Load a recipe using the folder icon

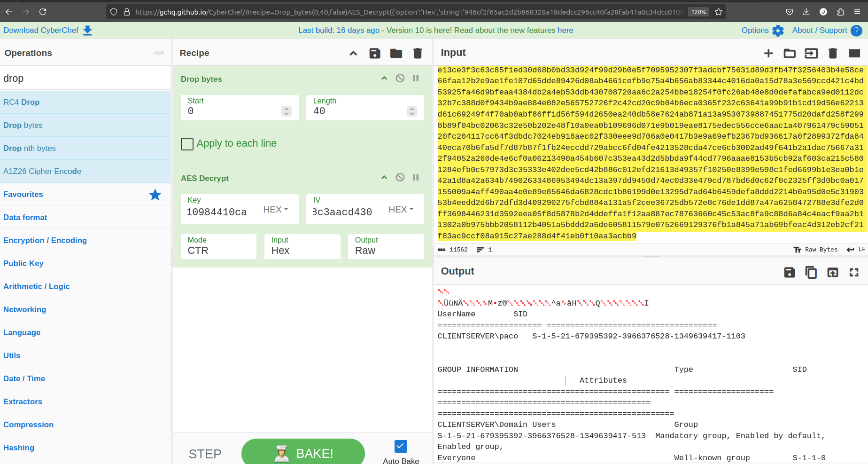click(x=396, y=53)
